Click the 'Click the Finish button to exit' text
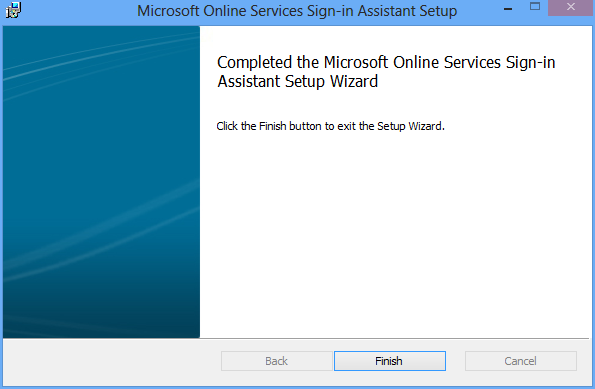595x389 pixels. tap(331, 126)
